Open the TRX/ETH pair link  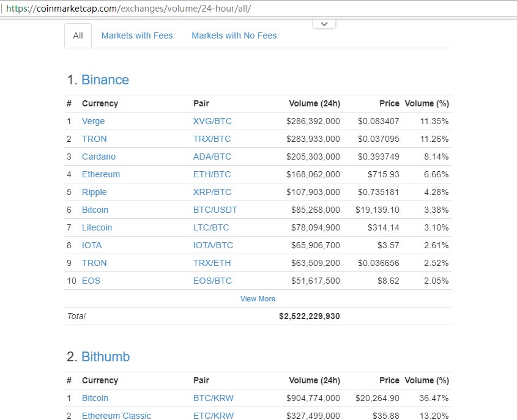click(x=212, y=263)
